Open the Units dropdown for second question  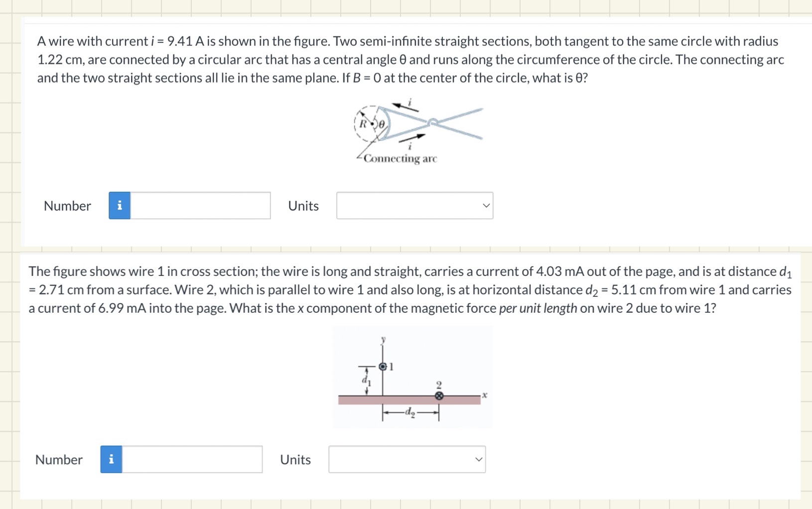pos(406,459)
